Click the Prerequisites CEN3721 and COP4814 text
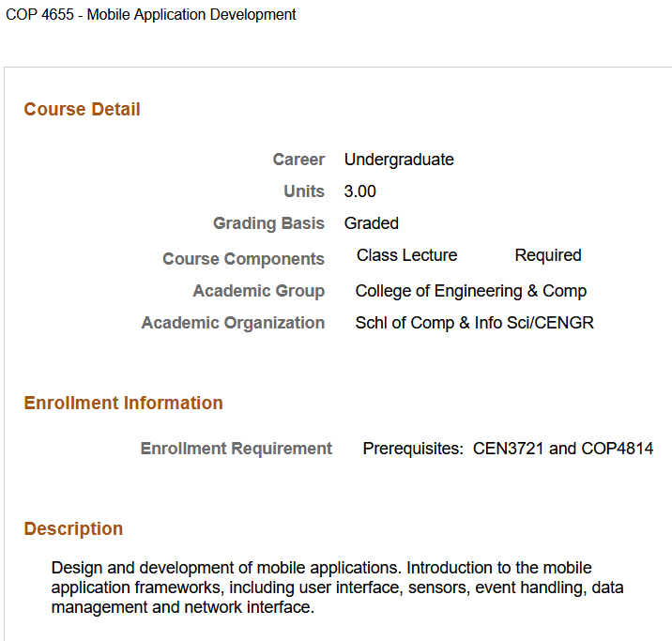 pyautogui.click(x=508, y=449)
